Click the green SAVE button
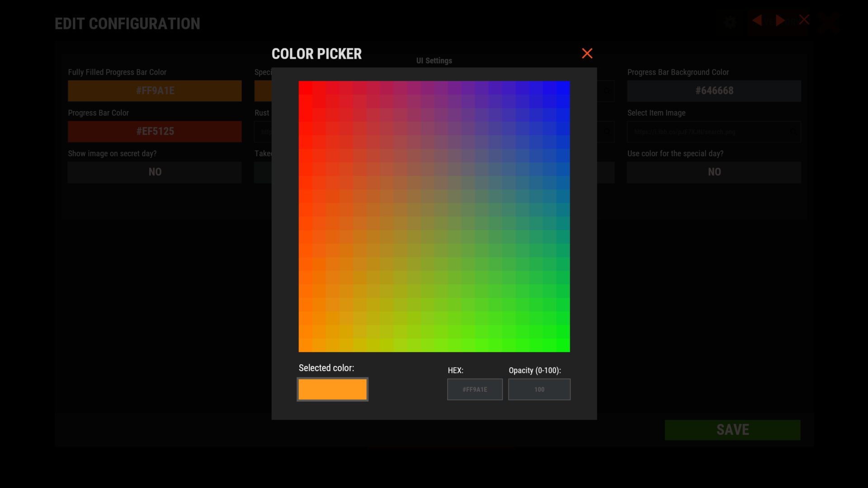 [732, 430]
